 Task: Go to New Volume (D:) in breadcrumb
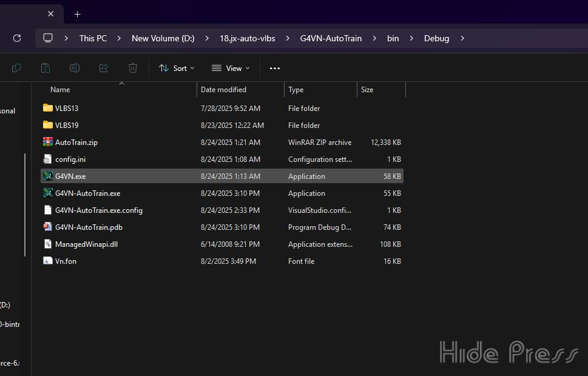pos(163,38)
